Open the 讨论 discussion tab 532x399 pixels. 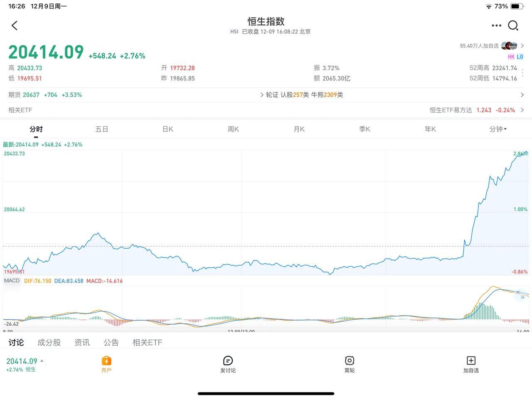click(x=16, y=342)
